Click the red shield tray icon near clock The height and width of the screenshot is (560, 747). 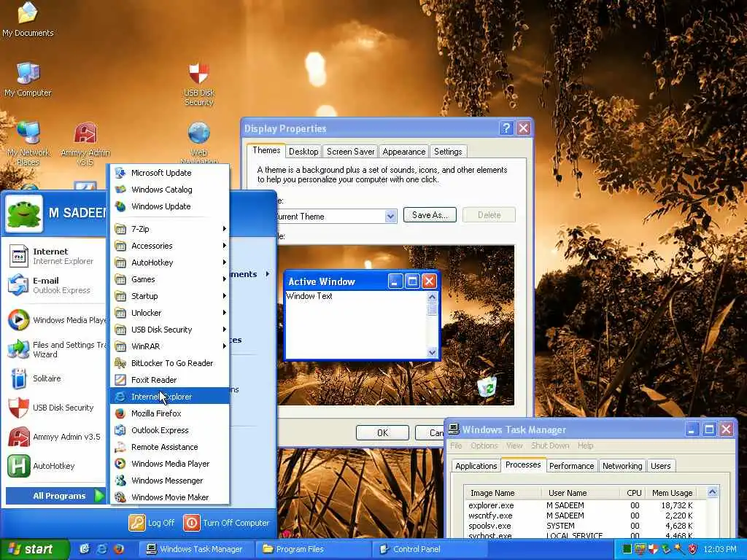(692, 549)
